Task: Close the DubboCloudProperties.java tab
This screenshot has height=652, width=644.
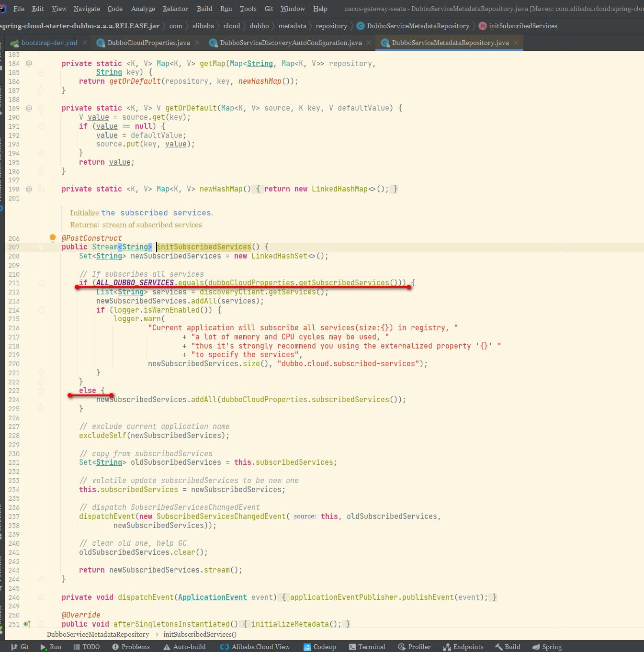Action: tap(198, 43)
